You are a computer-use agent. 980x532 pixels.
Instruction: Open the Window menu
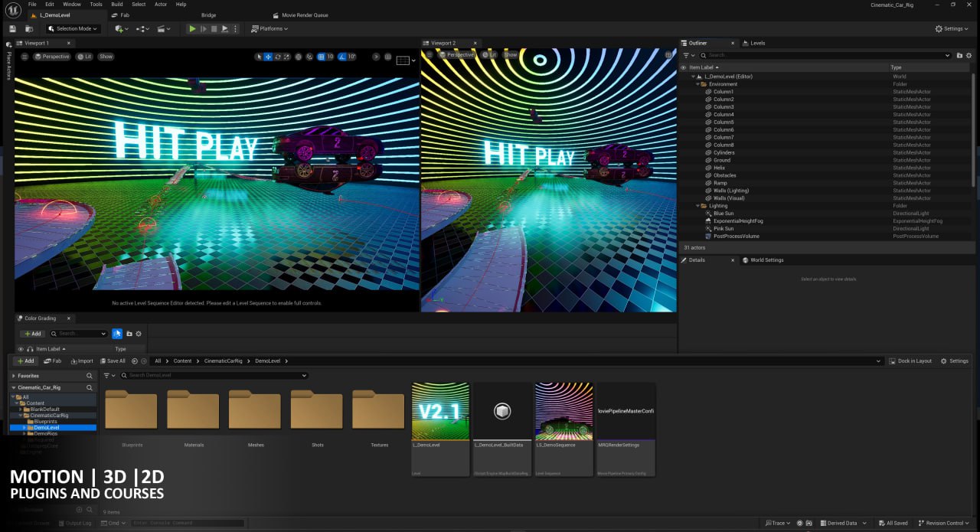72,4
